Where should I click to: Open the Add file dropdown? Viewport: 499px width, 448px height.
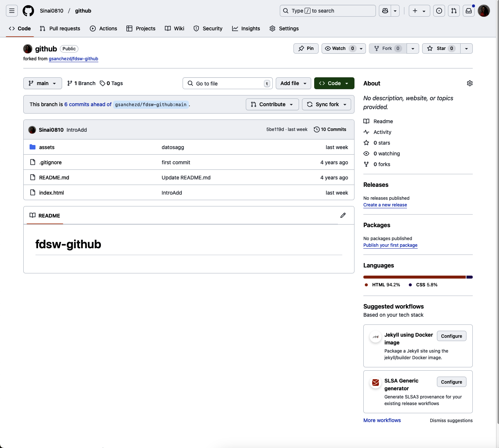pyautogui.click(x=293, y=83)
